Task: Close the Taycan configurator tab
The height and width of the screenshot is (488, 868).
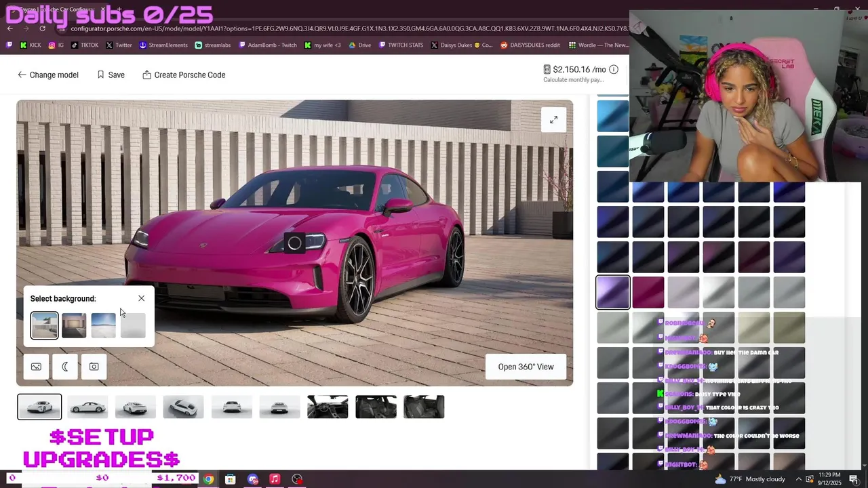Action: 103,9
